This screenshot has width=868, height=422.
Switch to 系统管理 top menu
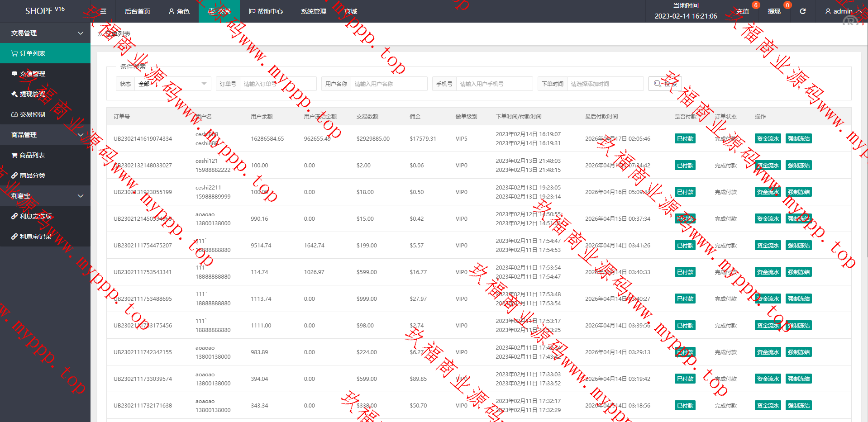[313, 11]
